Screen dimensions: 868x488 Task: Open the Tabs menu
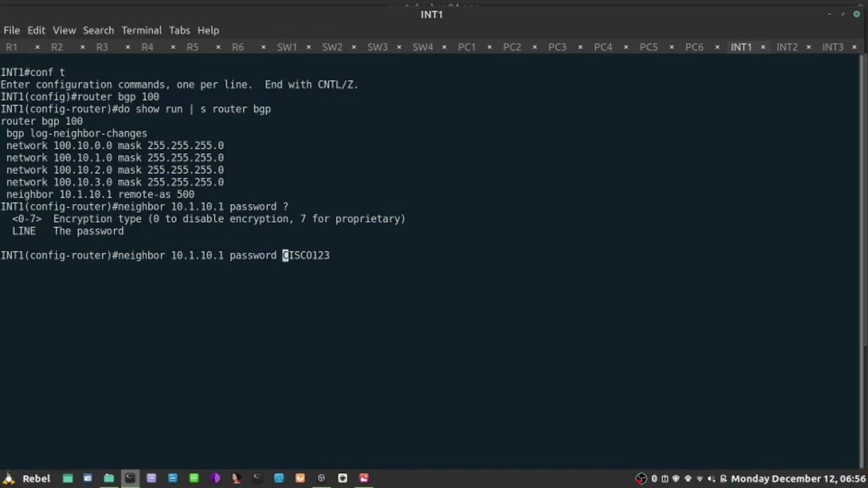[179, 30]
